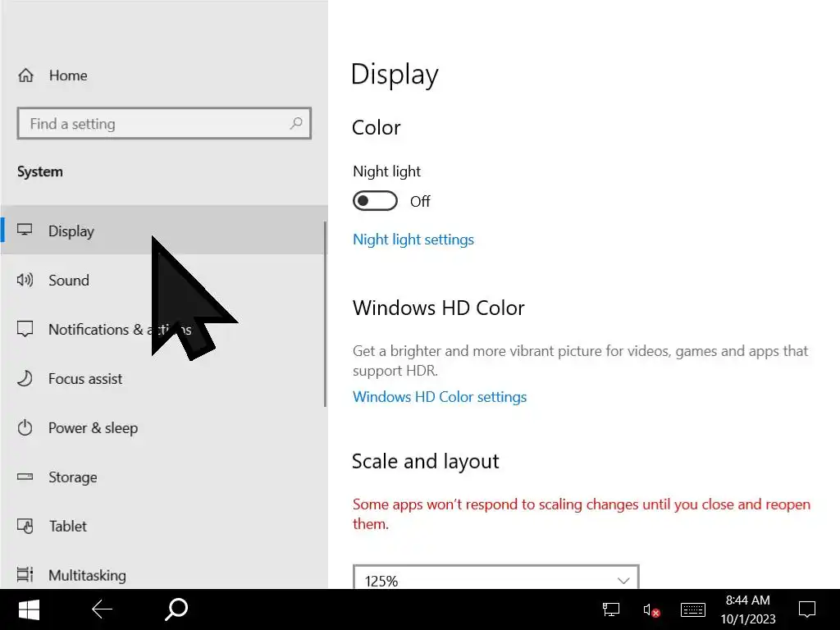Click the Display monitor icon in sidebar
Viewport: 840px width, 630px height.
point(25,230)
